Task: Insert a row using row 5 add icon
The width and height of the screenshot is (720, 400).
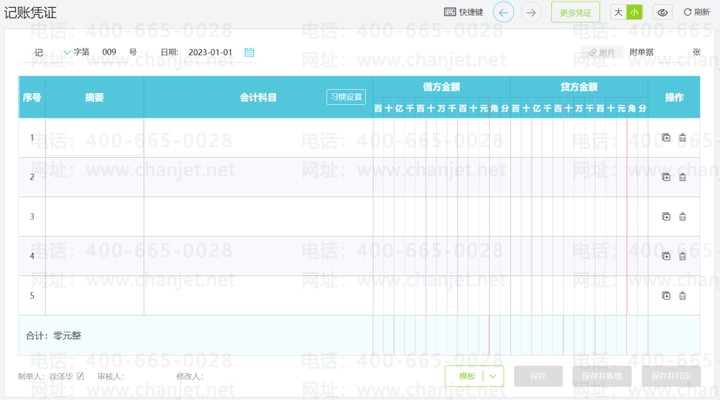Action: point(666,295)
